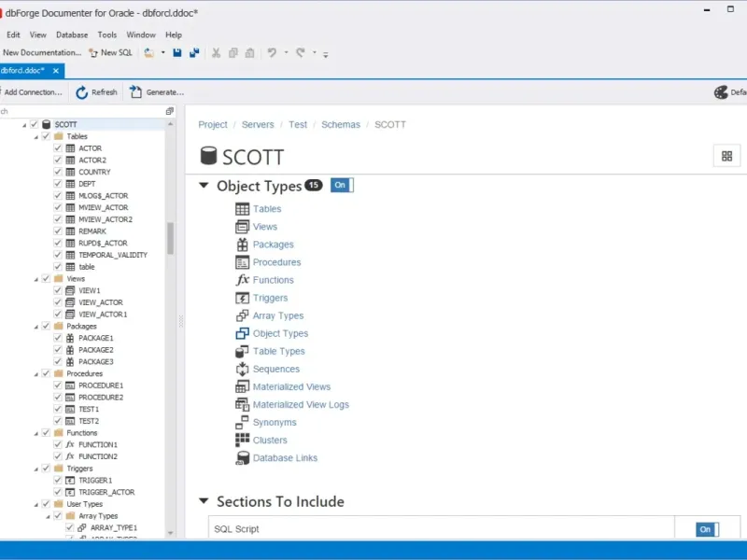Uncheck the FUNCTION2 checkbox
Viewport: 747px width, 560px height.
tap(58, 456)
